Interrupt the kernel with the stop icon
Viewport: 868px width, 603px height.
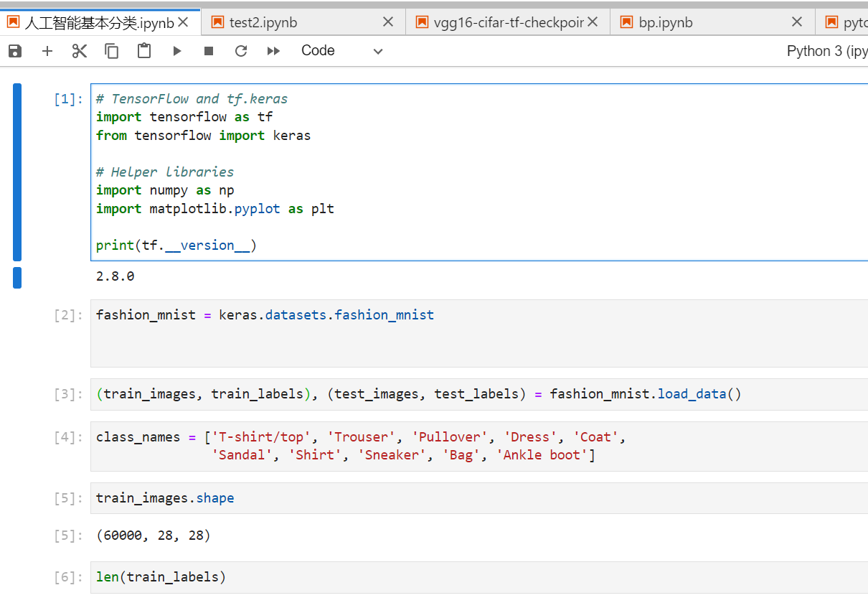(x=209, y=51)
